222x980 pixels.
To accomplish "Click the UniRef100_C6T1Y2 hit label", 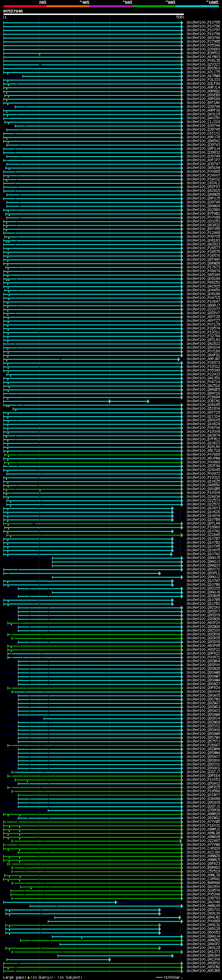I will point(203,133).
